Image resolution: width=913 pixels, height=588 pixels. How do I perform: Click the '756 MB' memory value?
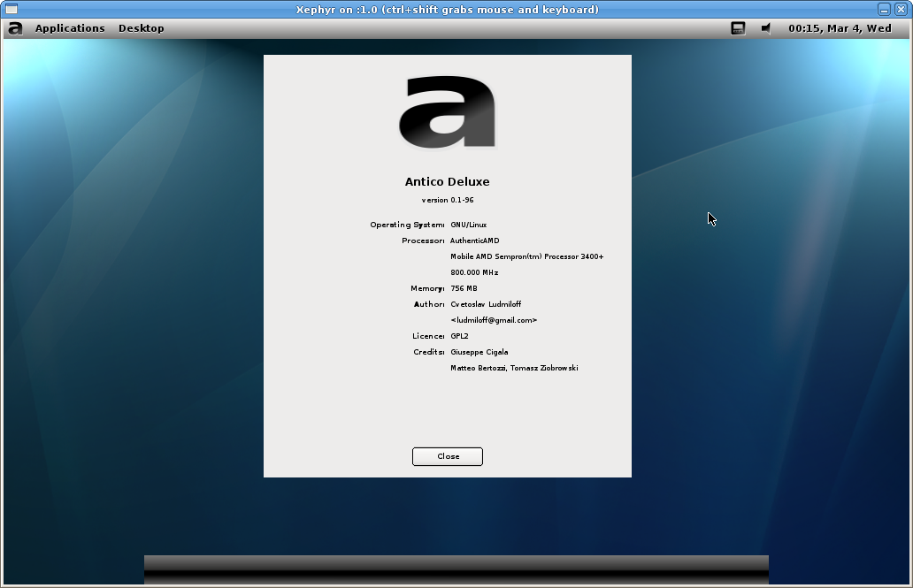(x=464, y=288)
